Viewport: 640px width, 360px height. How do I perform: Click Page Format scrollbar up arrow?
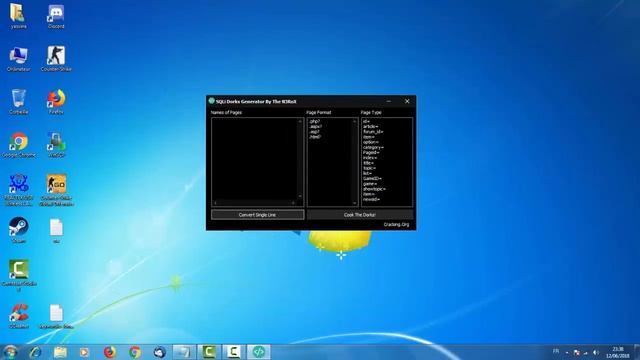pos(354,121)
